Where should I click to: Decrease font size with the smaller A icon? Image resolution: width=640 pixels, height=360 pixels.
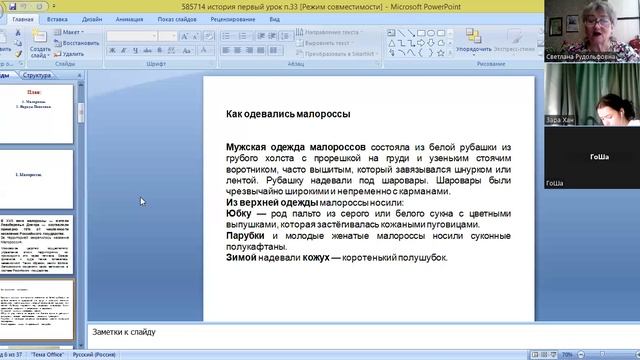pyautogui.click(x=196, y=36)
